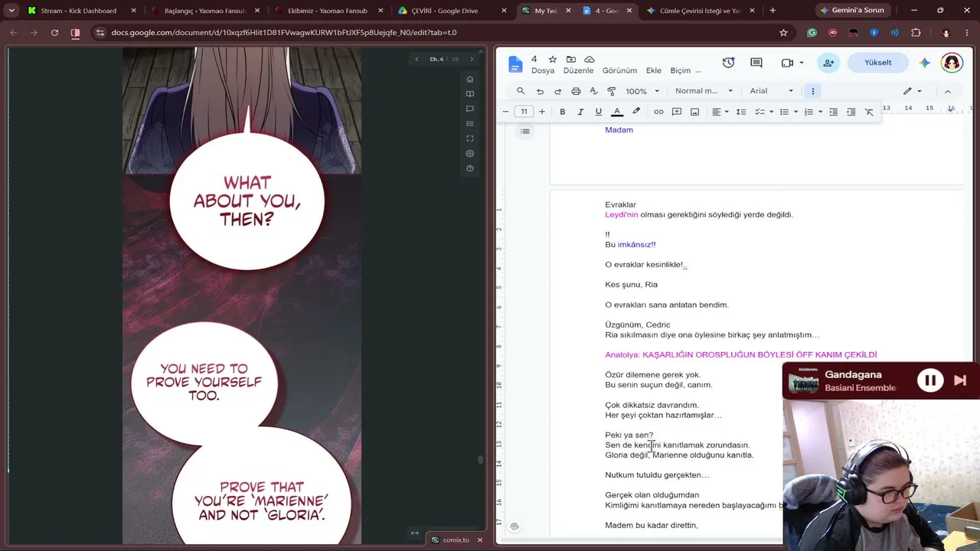Open comments icon in comic reader sidebar

point(470,109)
